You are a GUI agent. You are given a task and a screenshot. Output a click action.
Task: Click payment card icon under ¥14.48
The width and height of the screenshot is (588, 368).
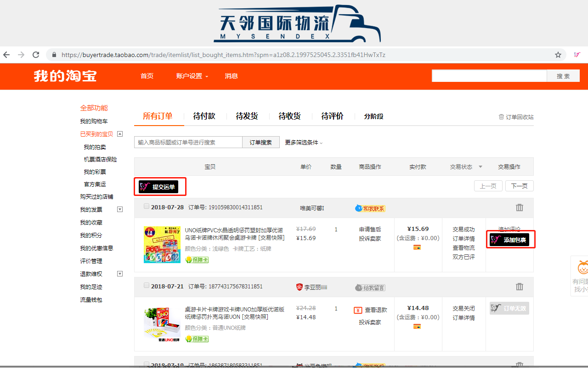click(417, 327)
